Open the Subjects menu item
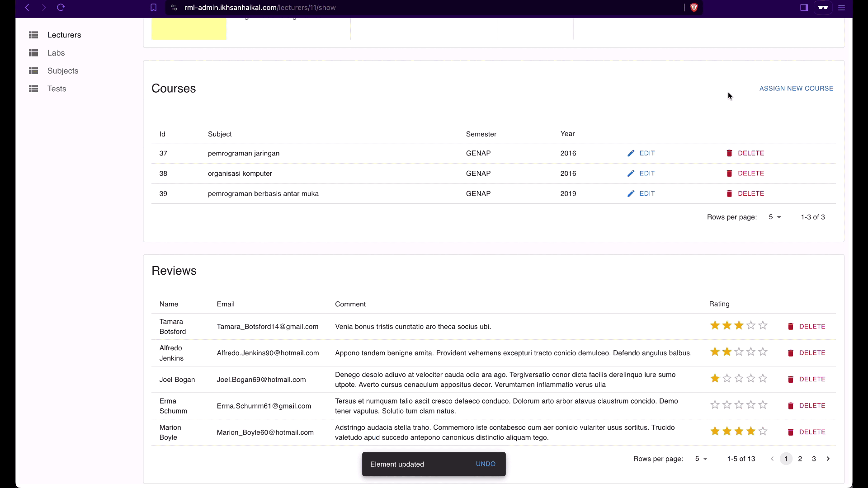The height and width of the screenshot is (488, 868). [x=63, y=71]
